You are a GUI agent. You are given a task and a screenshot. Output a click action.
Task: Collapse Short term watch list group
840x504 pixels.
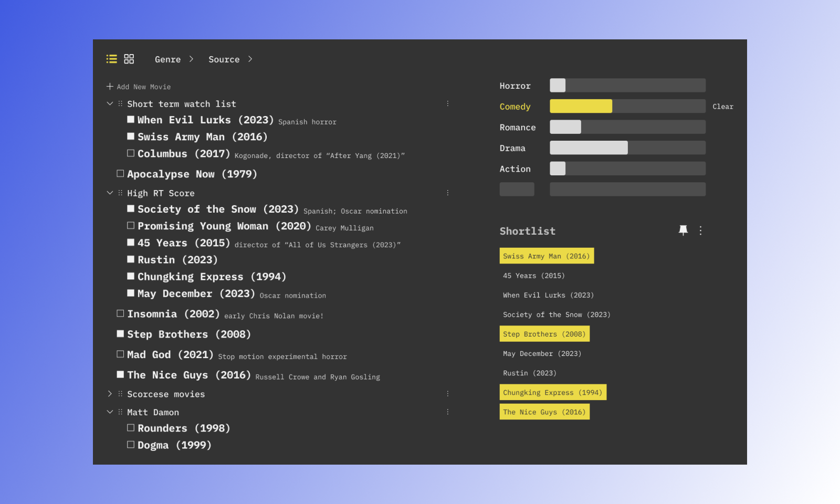point(110,103)
